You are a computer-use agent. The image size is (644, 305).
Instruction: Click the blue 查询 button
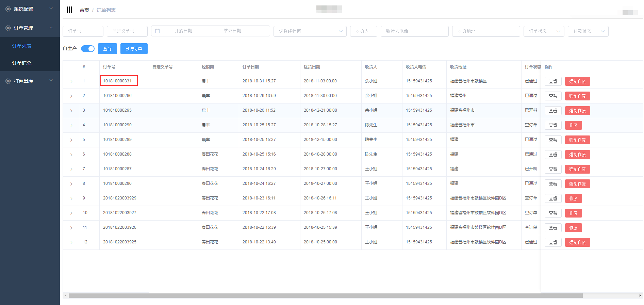click(x=108, y=49)
